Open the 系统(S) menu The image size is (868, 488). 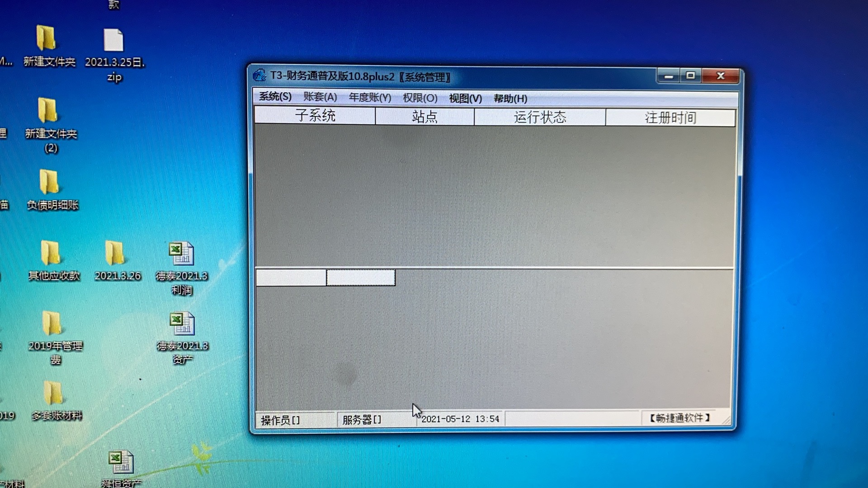275,96
